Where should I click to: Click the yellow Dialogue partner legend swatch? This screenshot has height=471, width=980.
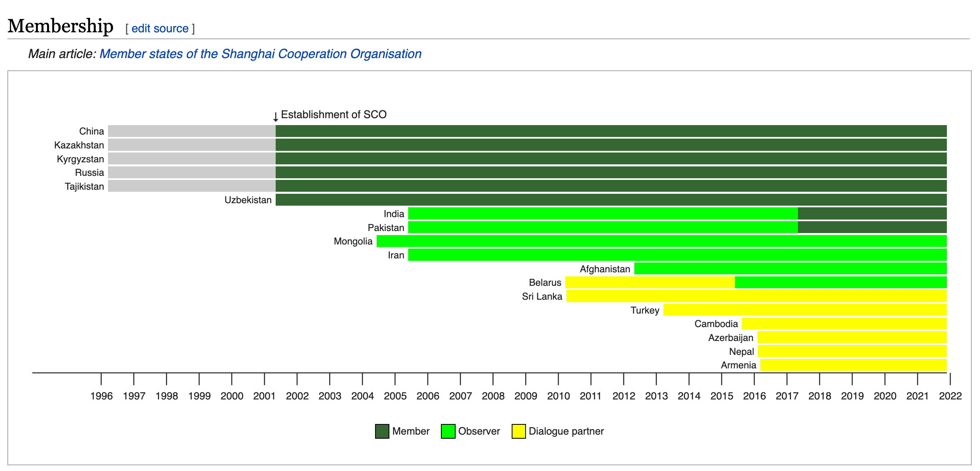tap(519, 431)
